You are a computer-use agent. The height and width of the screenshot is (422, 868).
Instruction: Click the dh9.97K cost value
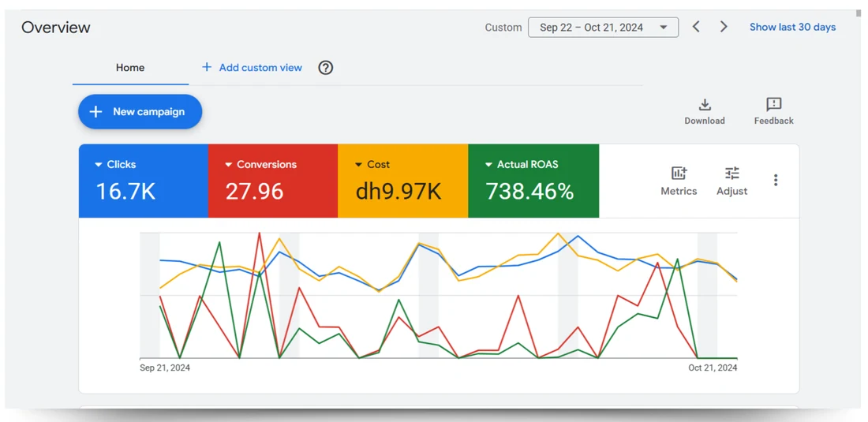[x=398, y=192]
